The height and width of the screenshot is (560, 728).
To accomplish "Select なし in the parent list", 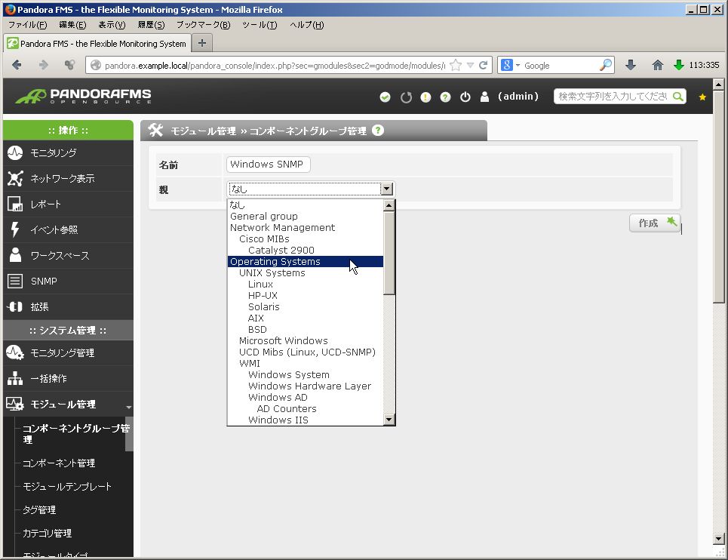I will (x=306, y=205).
